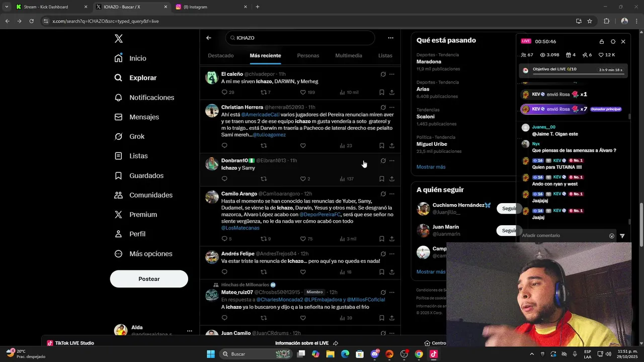Open Windows Start menu
The height and width of the screenshot is (362, 644).
[211, 354]
